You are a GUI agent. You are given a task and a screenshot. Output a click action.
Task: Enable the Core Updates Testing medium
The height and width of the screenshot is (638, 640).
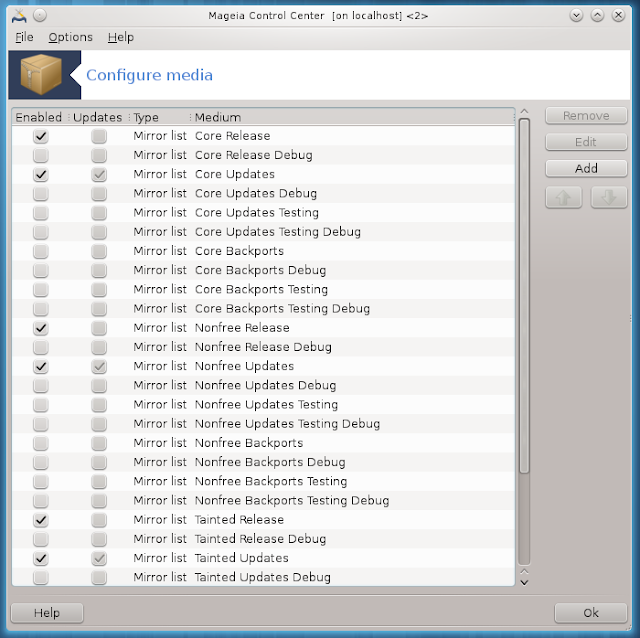[x=41, y=213]
